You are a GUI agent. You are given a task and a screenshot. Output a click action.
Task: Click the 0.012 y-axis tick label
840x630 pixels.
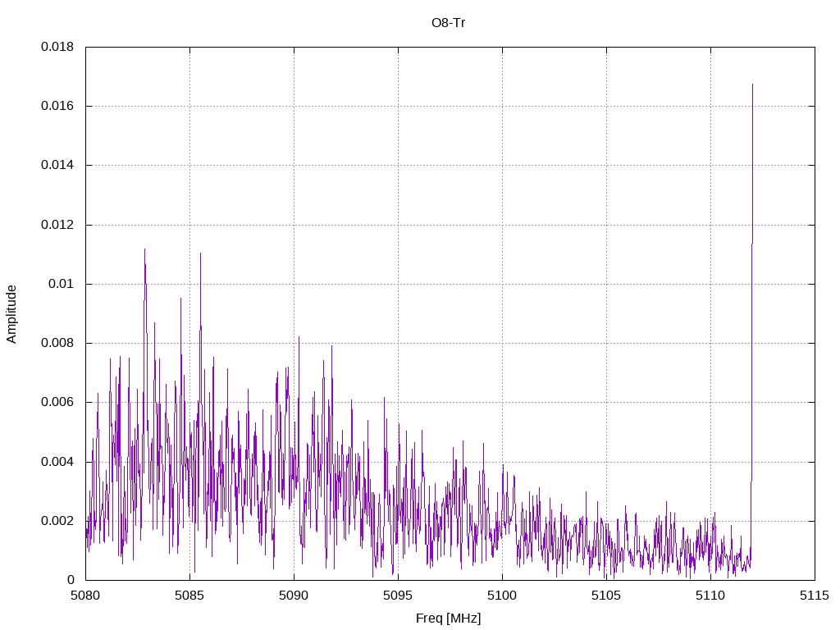(57, 225)
